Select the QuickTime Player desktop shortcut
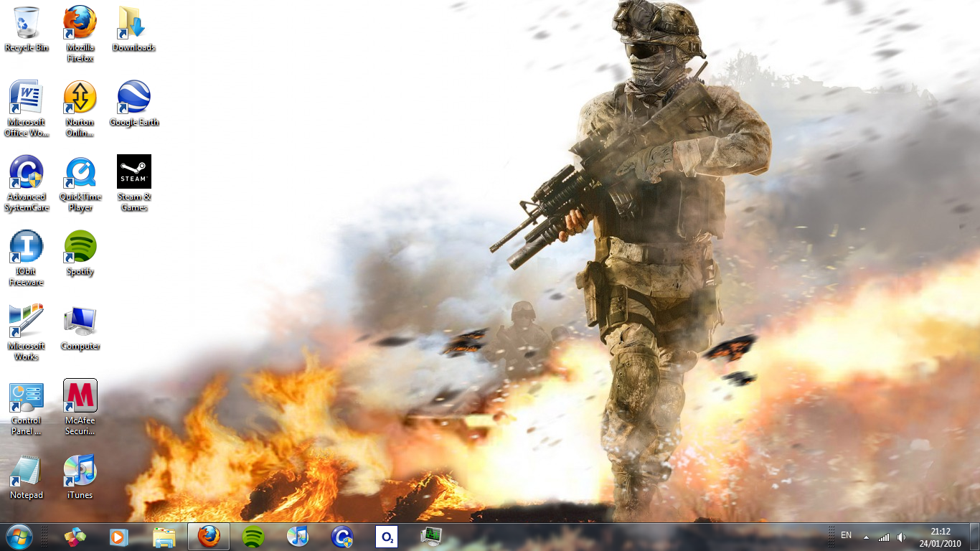 (x=80, y=183)
